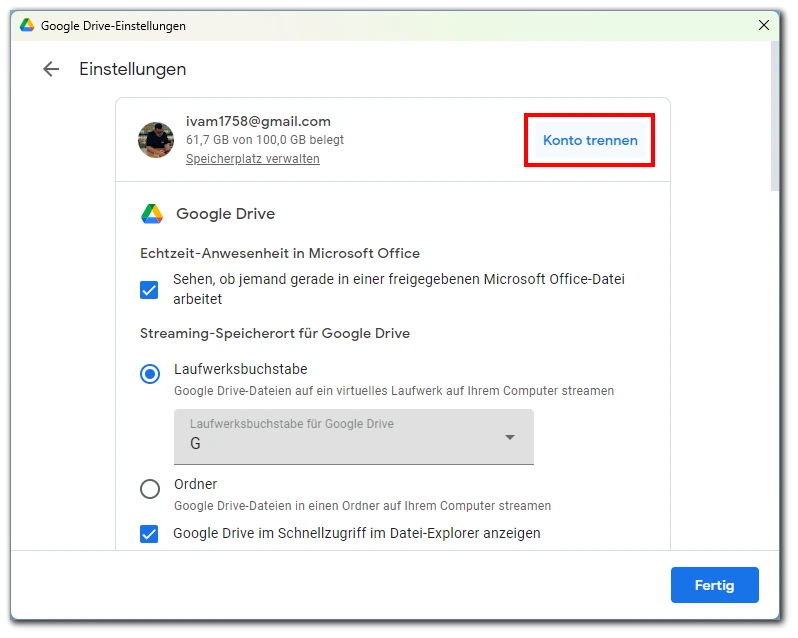Toggle Microsoft Office real-time presence checkbox
The image size is (798, 638).
tap(149, 290)
